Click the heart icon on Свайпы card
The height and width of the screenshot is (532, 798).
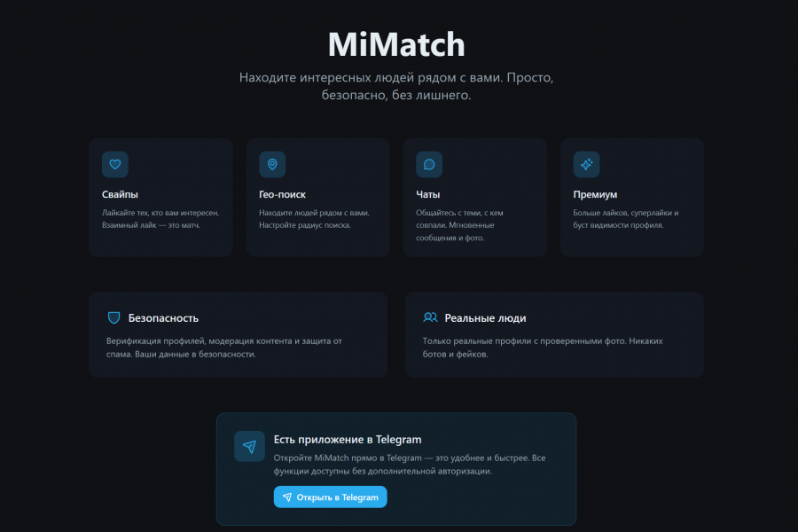point(115,164)
